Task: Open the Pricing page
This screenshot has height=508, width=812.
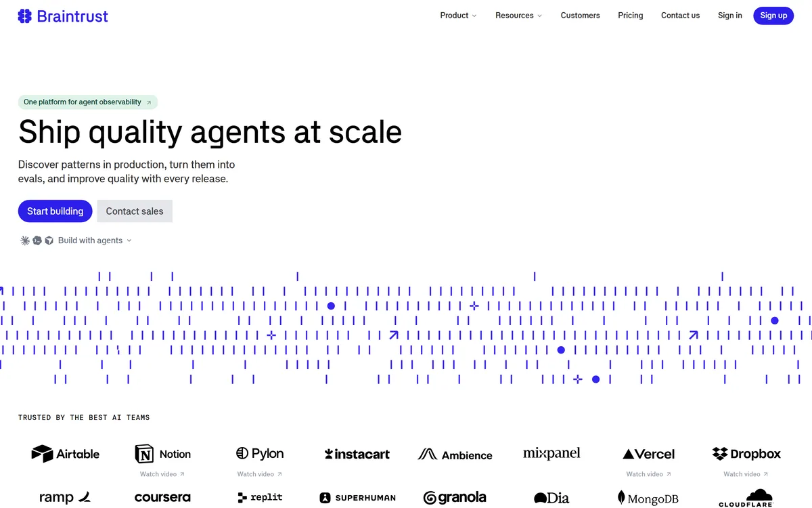Action: coord(631,16)
